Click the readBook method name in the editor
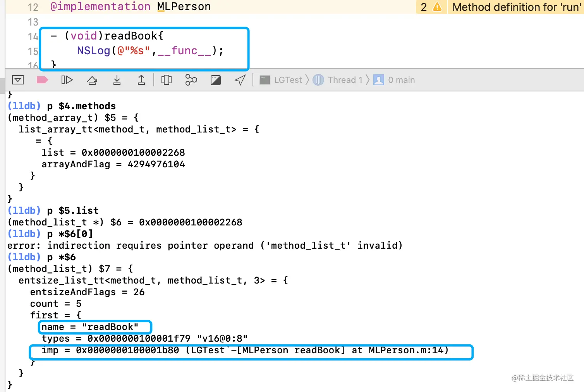584x392 pixels. [131, 36]
